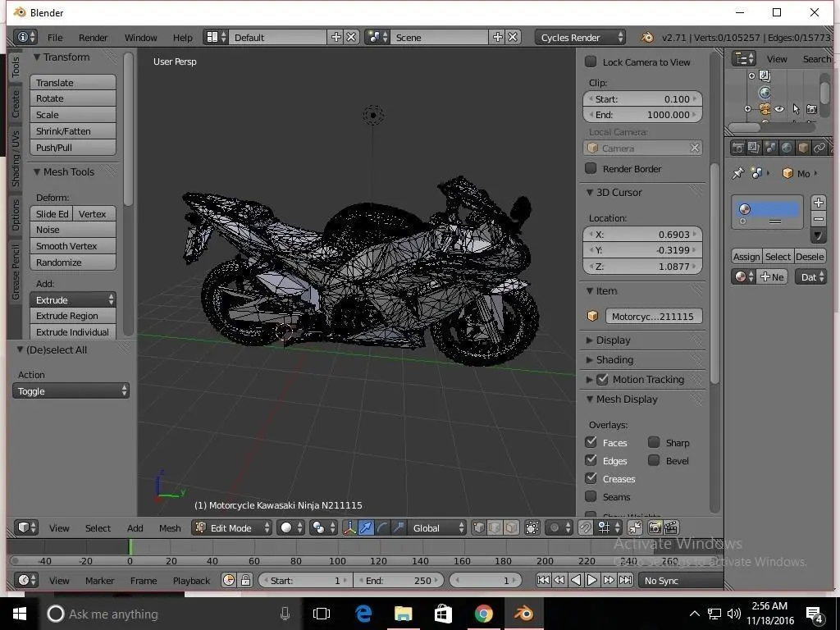Open the Timeline editor type selector

[25, 580]
